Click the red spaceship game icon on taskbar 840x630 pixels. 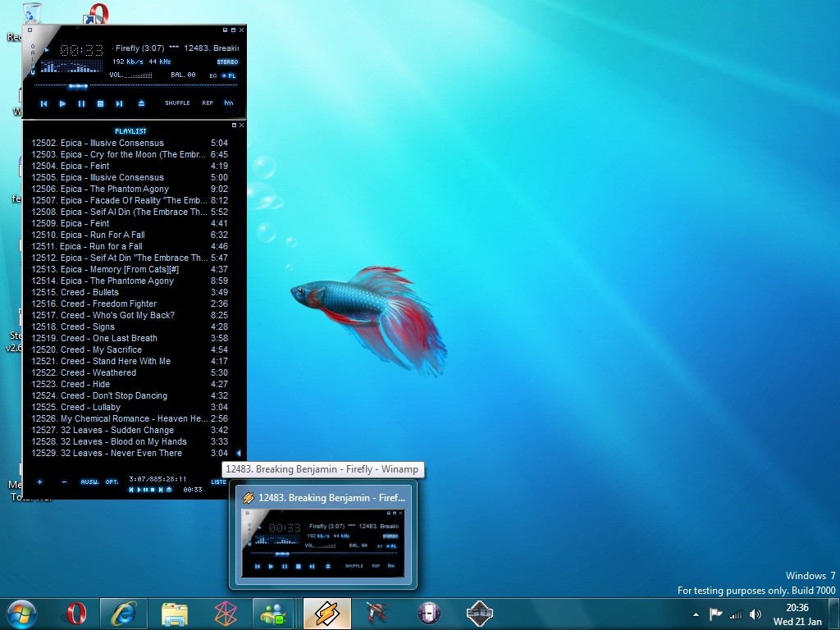(x=378, y=614)
